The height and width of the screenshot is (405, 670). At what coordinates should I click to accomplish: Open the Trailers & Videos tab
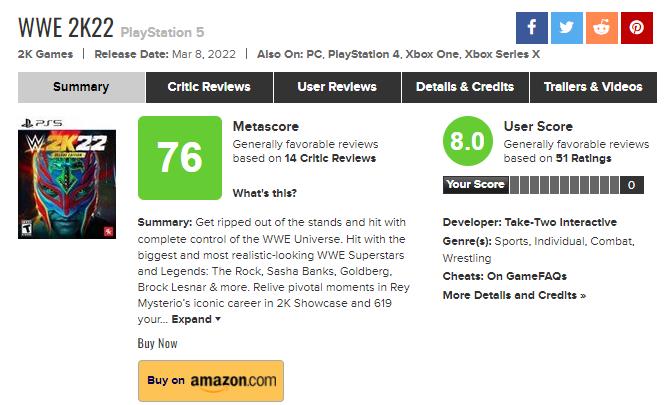click(x=593, y=87)
